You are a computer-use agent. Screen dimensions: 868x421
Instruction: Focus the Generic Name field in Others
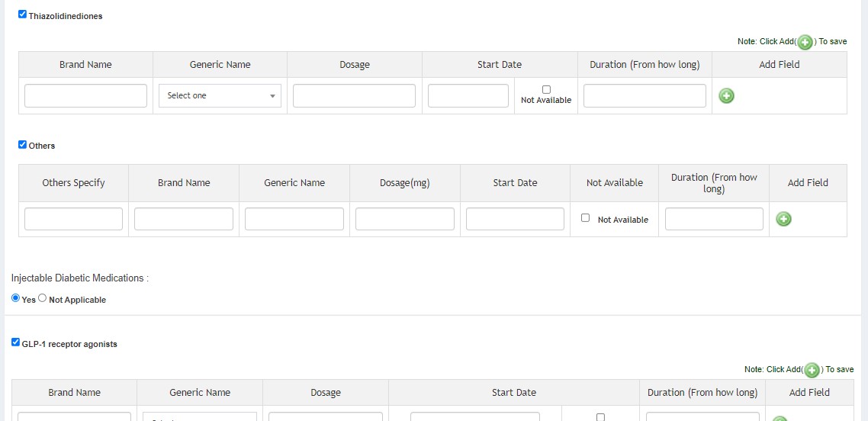[294, 219]
